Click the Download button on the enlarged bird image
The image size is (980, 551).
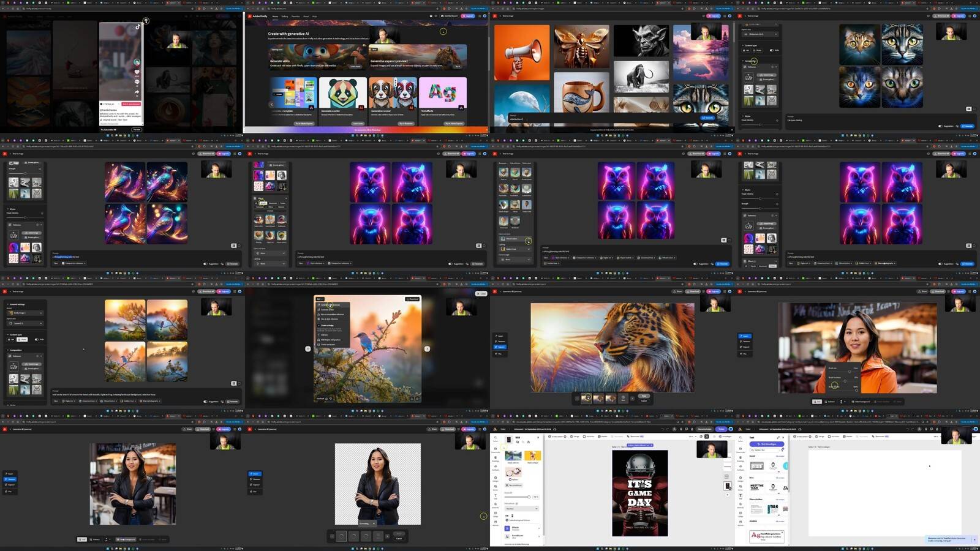(x=412, y=299)
